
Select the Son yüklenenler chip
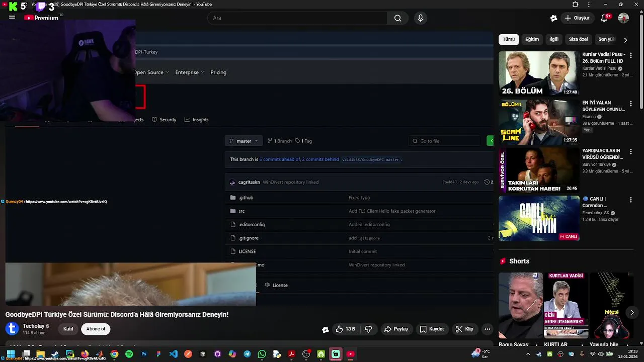606,39
